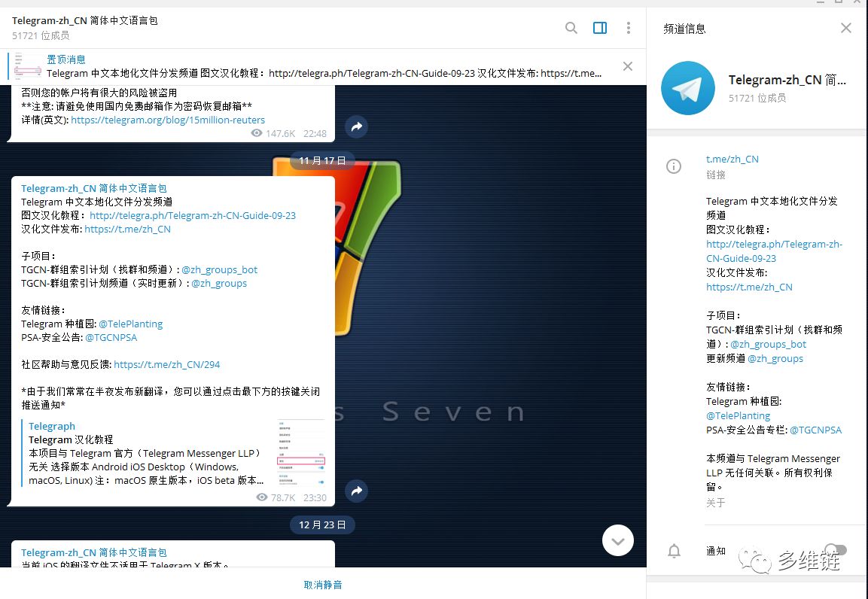Open pinned message labeled 置顶消息

66,59
